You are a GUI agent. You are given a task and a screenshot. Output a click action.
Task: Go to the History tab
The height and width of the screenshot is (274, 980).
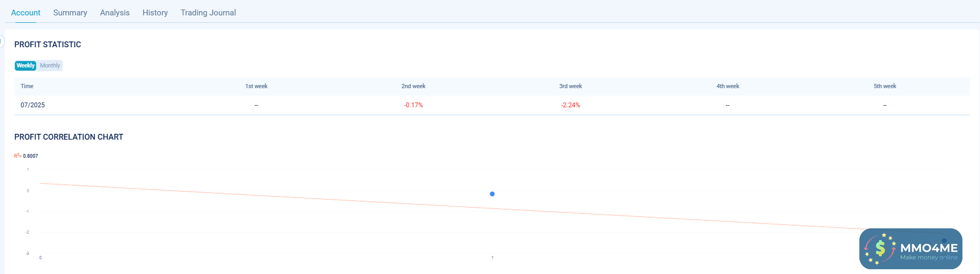(155, 13)
